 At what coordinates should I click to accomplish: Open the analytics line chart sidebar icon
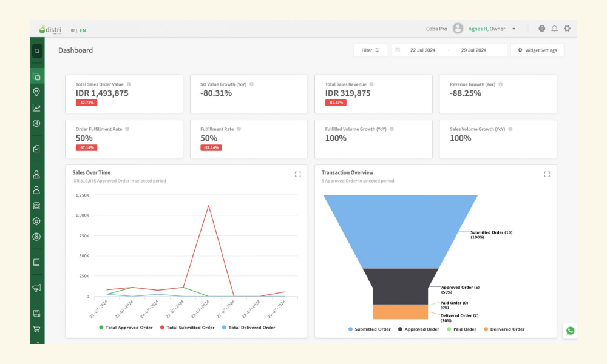click(x=36, y=108)
